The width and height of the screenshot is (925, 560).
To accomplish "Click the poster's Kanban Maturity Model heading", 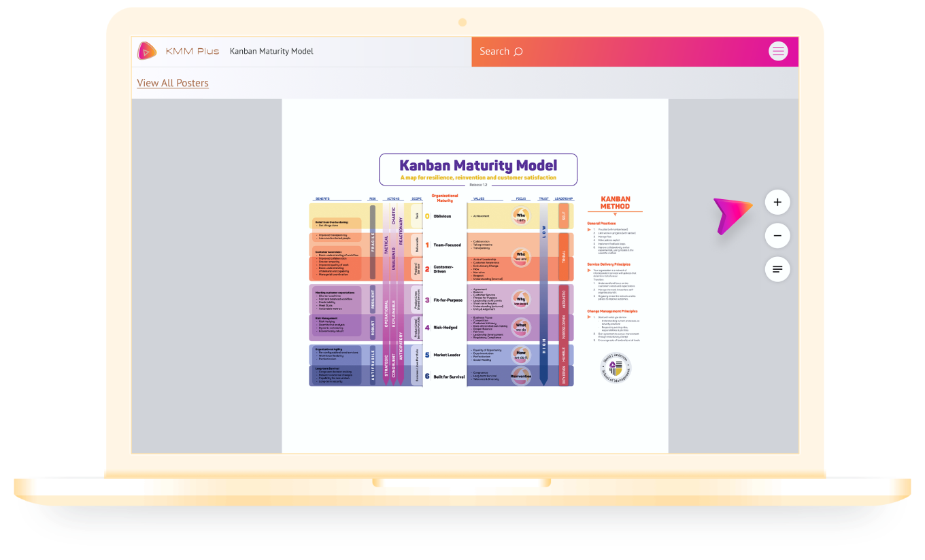I will coord(478,165).
